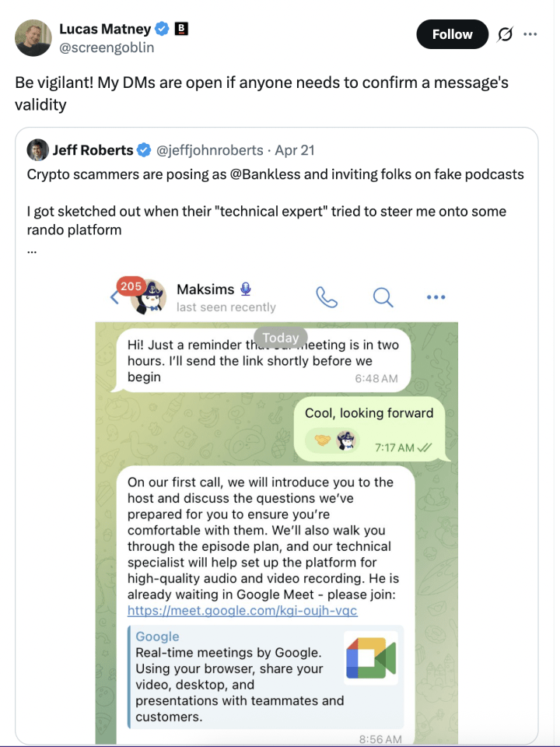Open the three-dot more options menu
560x747 pixels.
pyautogui.click(x=530, y=34)
